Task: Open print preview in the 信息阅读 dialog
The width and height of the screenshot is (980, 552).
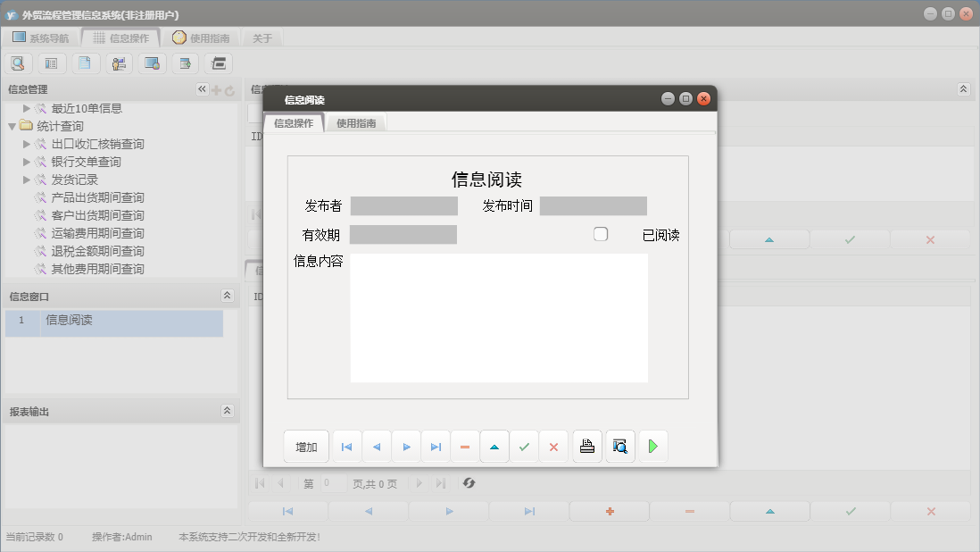Action: [x=619, y=446]
